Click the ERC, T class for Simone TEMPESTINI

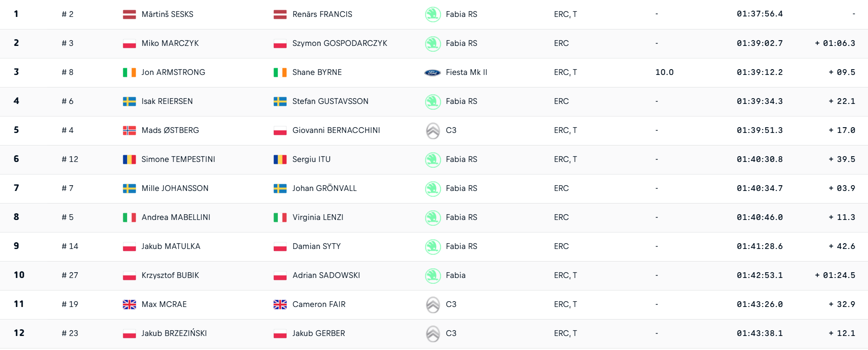click(x=565, y=160)
